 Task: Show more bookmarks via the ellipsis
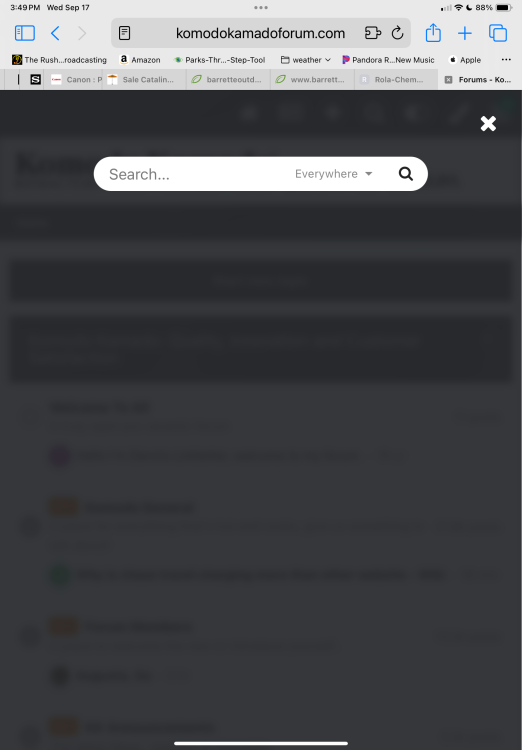[506, 60]
